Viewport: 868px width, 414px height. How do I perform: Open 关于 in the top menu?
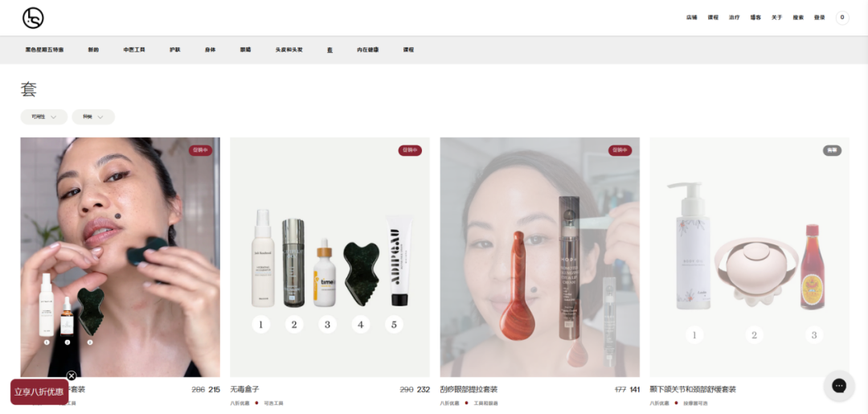(x=776, y=18)
